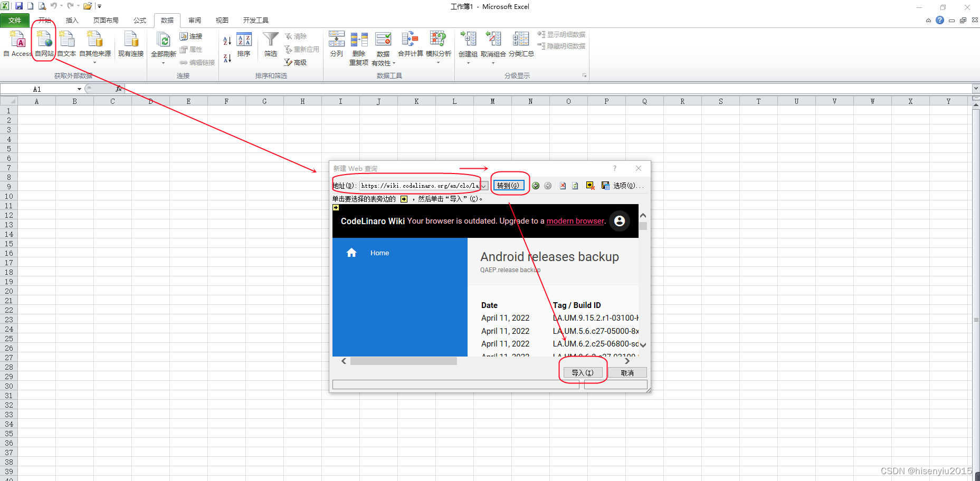Image resolution: width=980 pixels, height=481 pixels.
Task: Sort ascending with the A-Z icon
Action: (x=227, y=41)
